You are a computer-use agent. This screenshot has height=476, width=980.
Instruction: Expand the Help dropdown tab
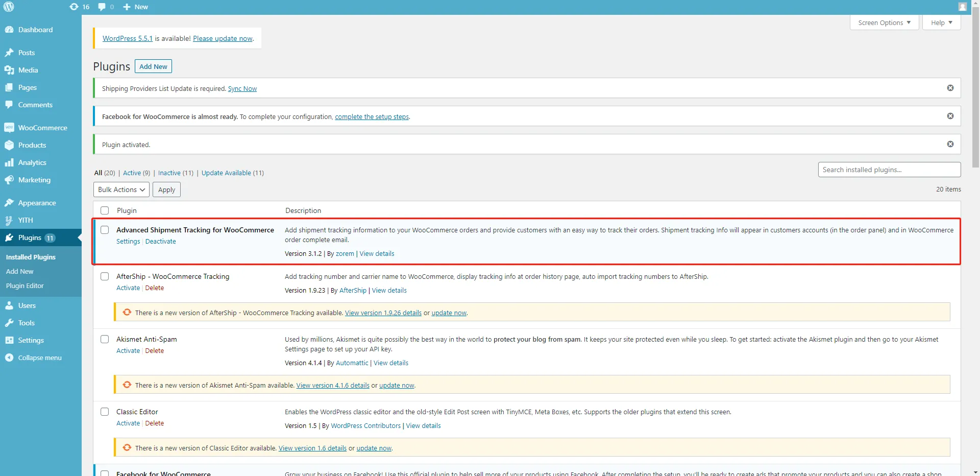pyautogui.click(x=941, y=22)
